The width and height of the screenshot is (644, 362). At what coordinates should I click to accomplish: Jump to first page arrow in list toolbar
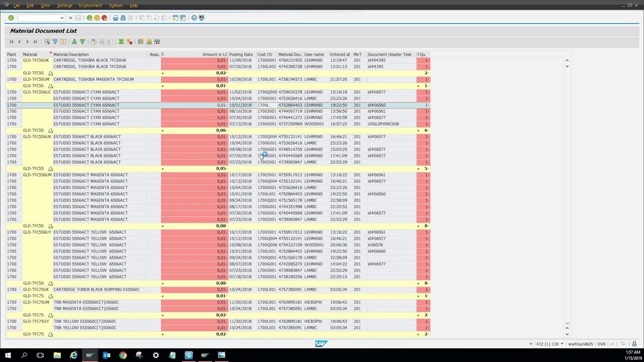[12, 42]
